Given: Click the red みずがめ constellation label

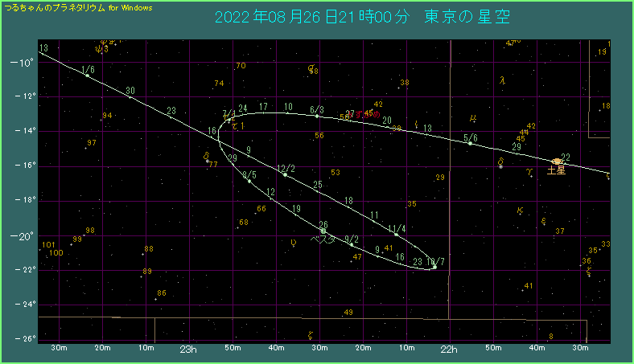Looking at the screenshot, I should (x=362, y=114).
